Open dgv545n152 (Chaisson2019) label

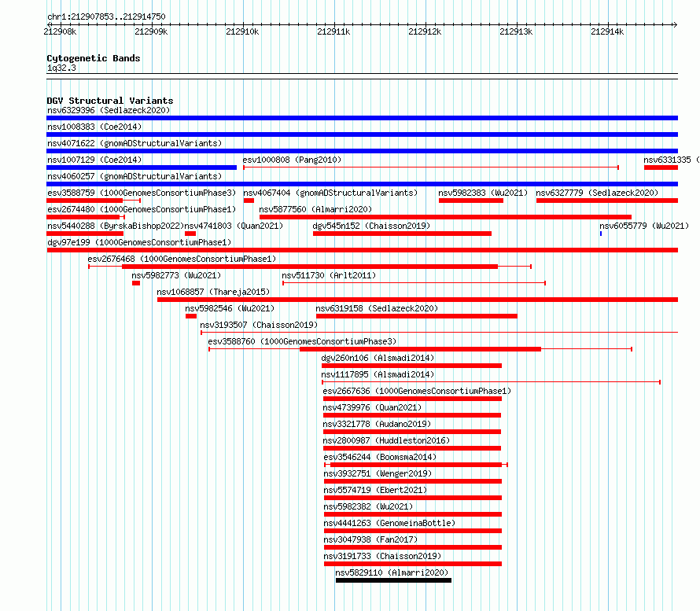coord(371,226)
